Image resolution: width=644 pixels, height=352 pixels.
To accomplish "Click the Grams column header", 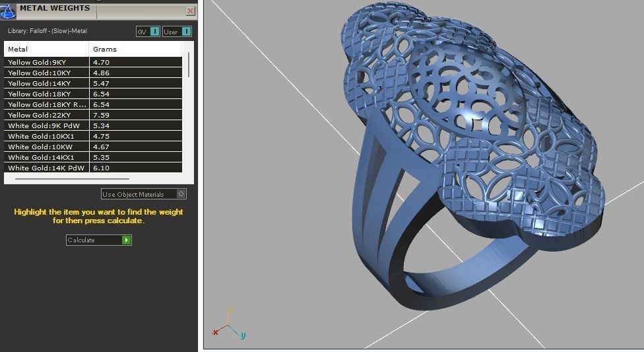I will click(x=135, y=49).
